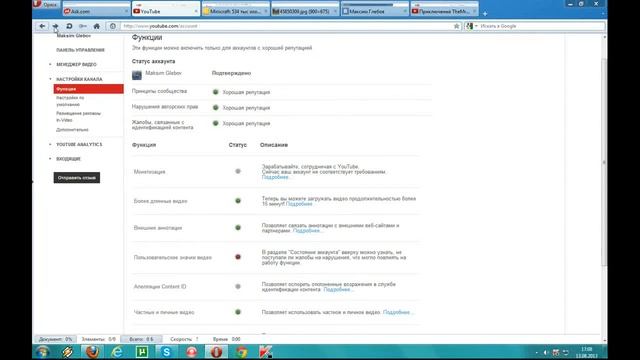This screenshot has width=640, height=360.
Task: Click the Частные и личные видео label
Action: pyautogui.click(x=164, y=312)
